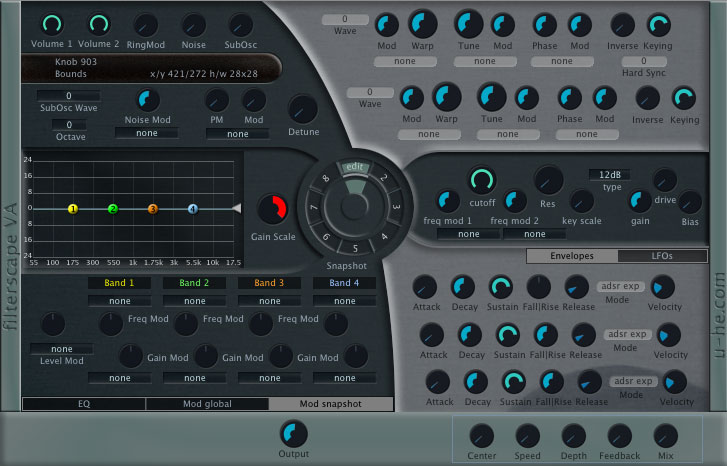The width and height of the screenshot is (727, 466).
Task: Click first envelope Attack knob
Action: click(x=425, y=287)
